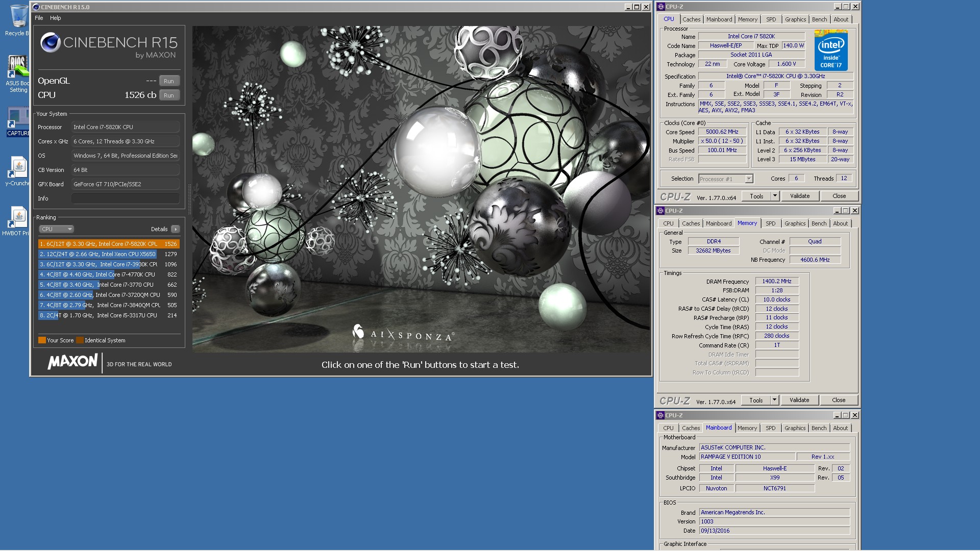This screenshot has width=980, height=551.
Task: Open the ASUS Boot Setting desktop icon
Action: pyautogui.click(x=17, y=73)
